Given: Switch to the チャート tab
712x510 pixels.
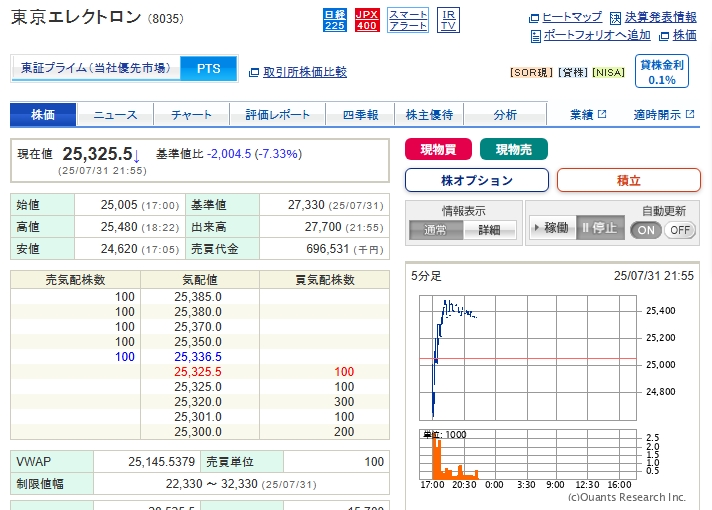Looking at the screenshot, I should [x=191, y=114].
